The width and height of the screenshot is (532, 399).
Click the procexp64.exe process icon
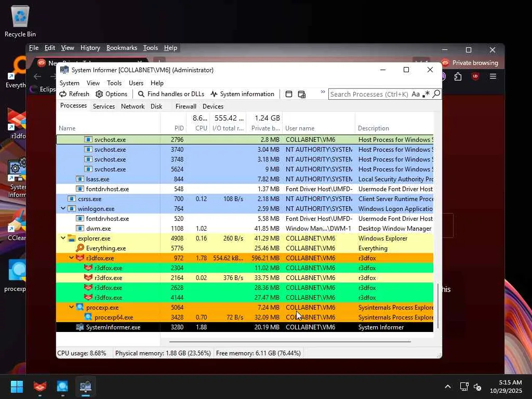point(88,317)
